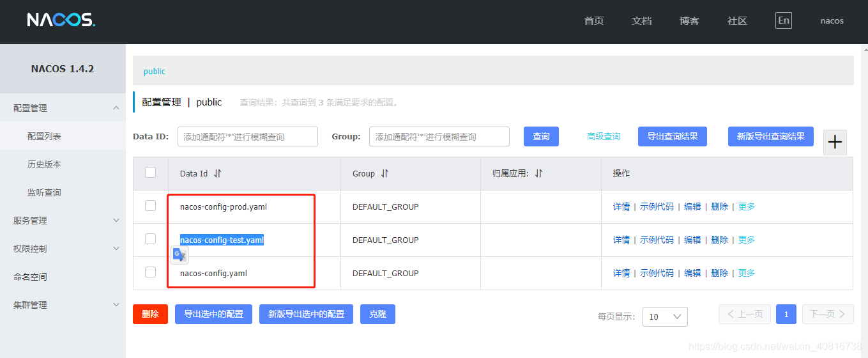Click DEFAULT_GROUP in the nacos-config.yaml row

click(385, 273)
